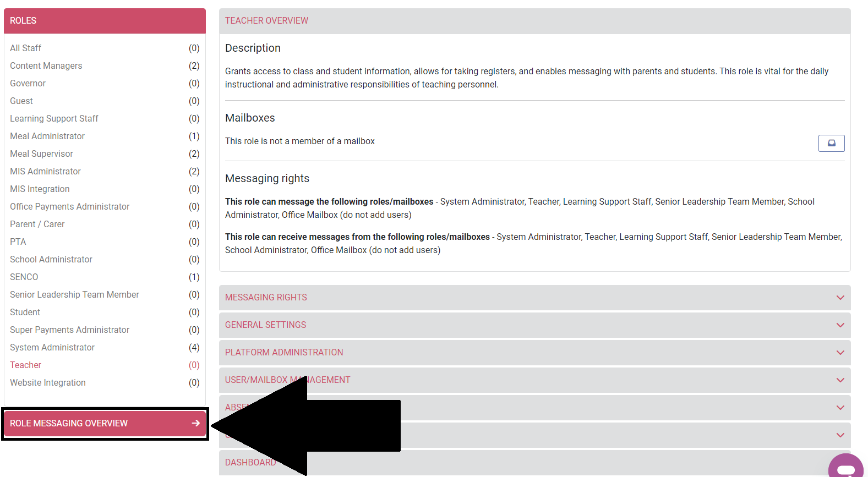Viewport: 868px width, 477px height.
Task: Choose the Parent / Carer role
Action: coord(37,224)
